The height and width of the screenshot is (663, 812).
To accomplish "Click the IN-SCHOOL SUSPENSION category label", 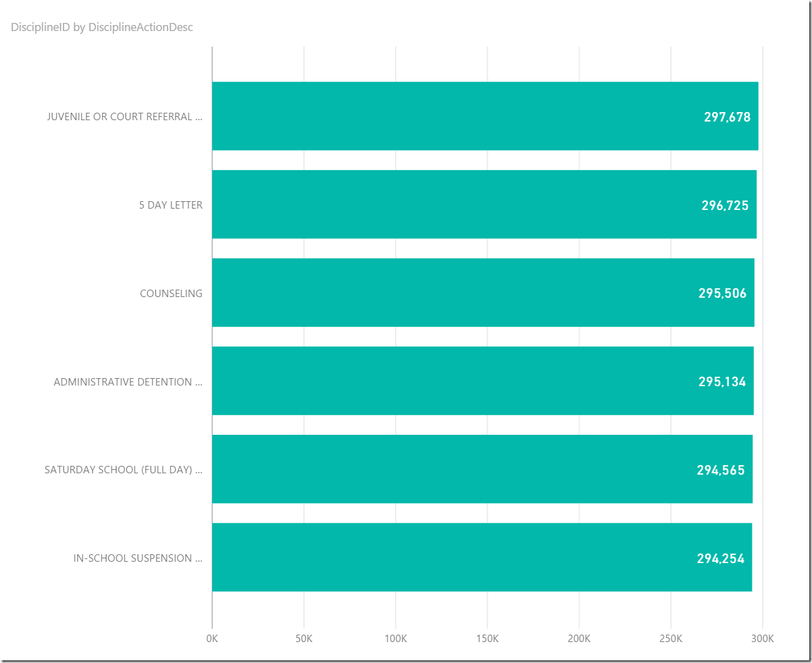I will [138, 558].
